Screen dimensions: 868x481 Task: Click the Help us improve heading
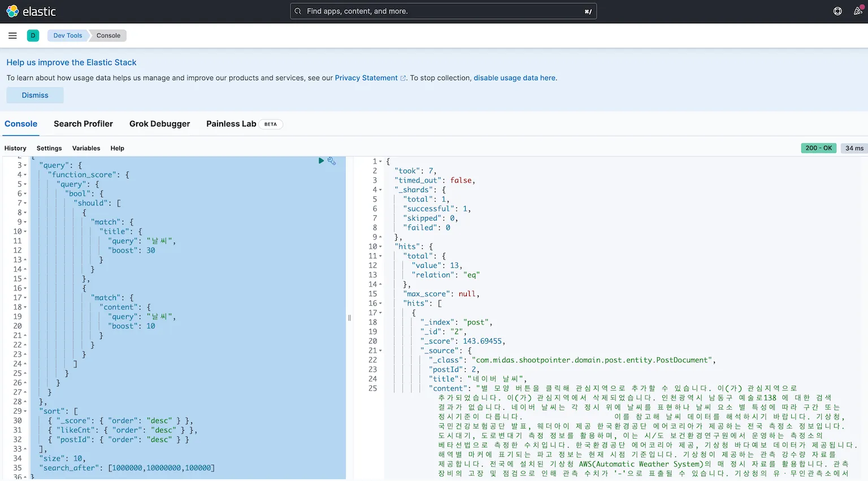pyautogui.click(x=72, y=62)
